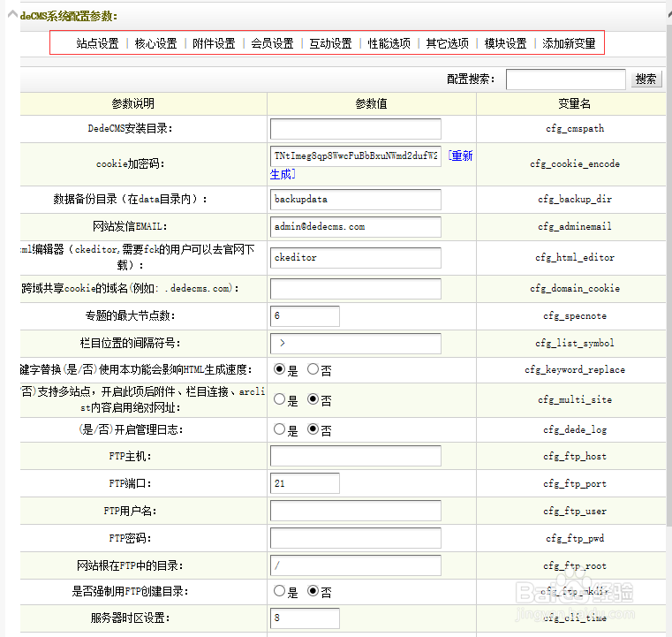This screenshot has height=637, width=672.
Task: Switch to 会员设置 tab
Action: point(272,43)
